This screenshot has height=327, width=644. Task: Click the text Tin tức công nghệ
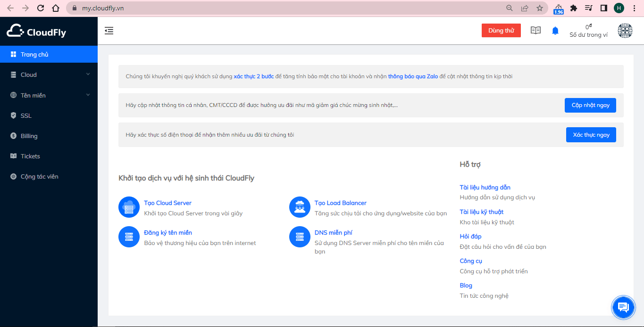tap(484, 296)
